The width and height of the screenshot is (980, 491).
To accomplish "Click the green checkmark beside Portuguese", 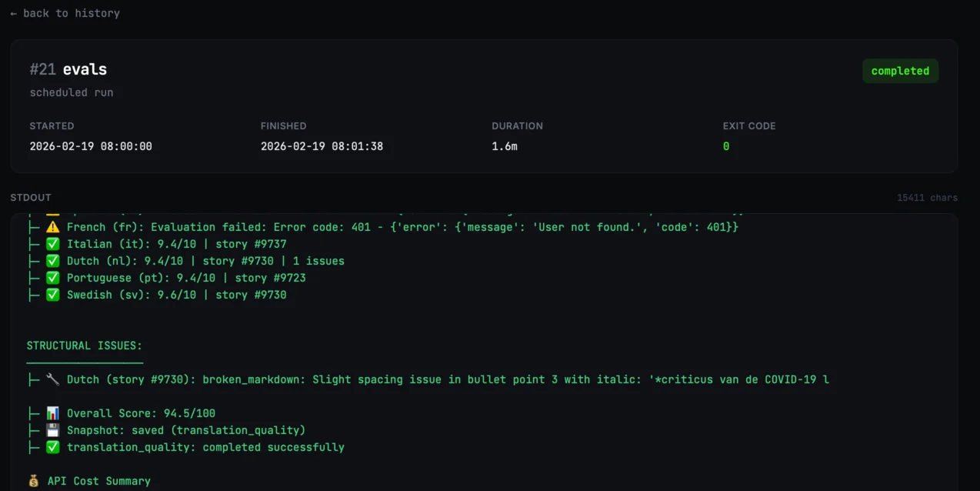I will 52,278.
